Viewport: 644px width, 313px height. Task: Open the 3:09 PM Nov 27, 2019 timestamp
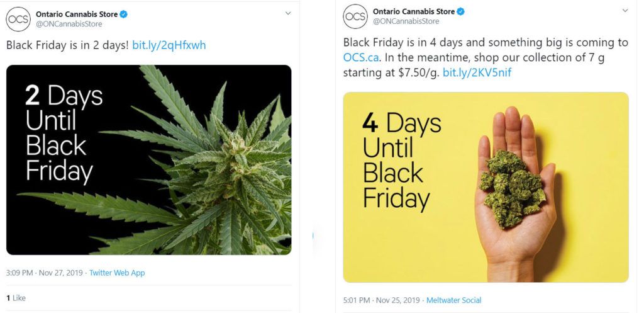click(45, 273)
